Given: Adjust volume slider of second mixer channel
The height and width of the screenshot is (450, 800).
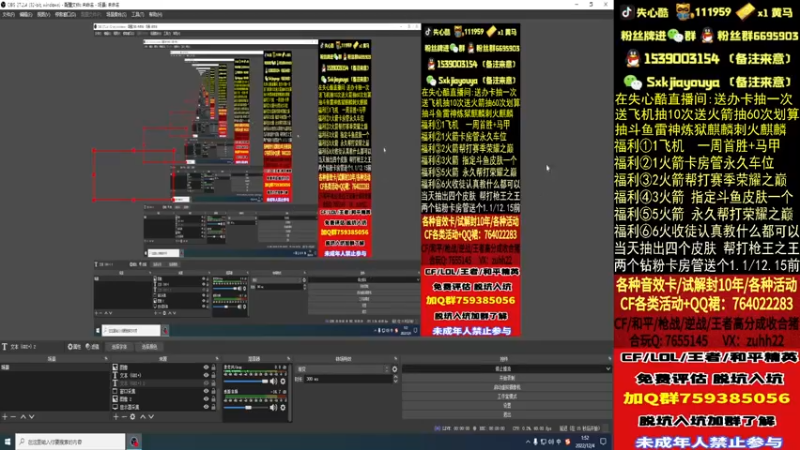Looking at the screenshot, I should (246, 407).
